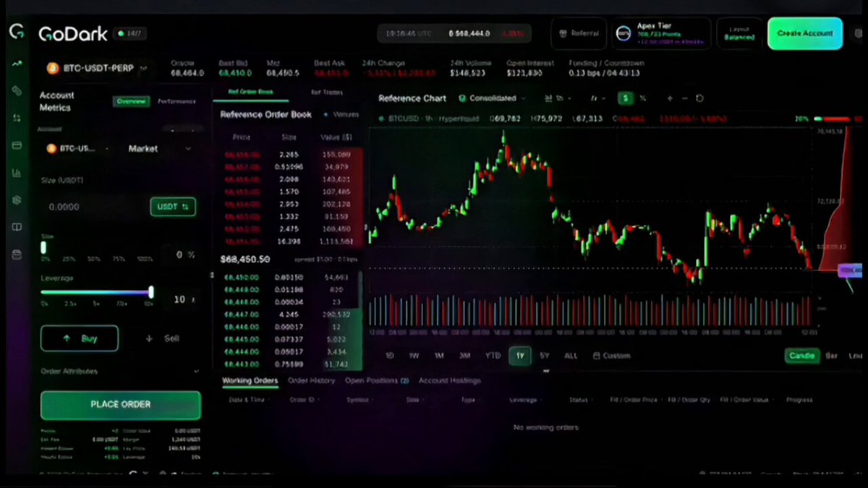Image resolution: width=868 pixels, height=488 pixels.
Task: Toggle the dollar sign price scale on the chart
Action: (625, 98)
